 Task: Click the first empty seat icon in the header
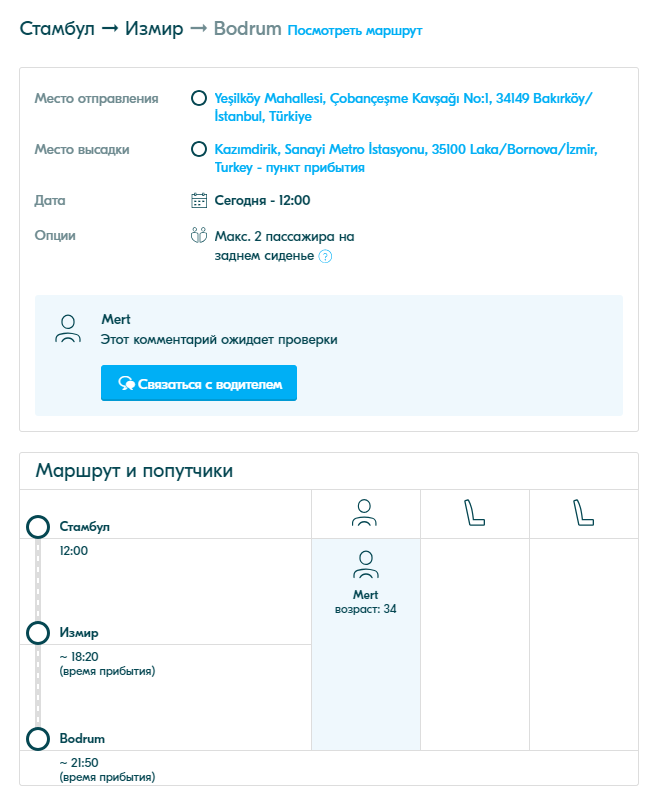click(x=474, y=513)
